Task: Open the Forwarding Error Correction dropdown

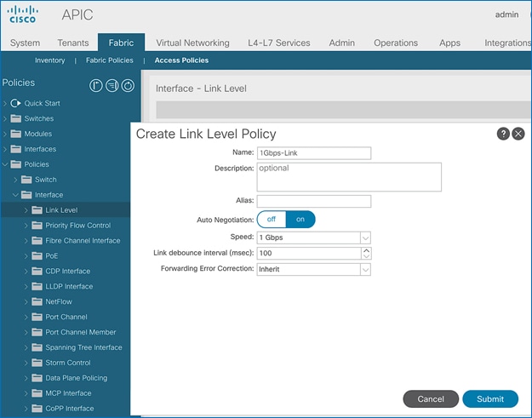Action: coord(365,270)
